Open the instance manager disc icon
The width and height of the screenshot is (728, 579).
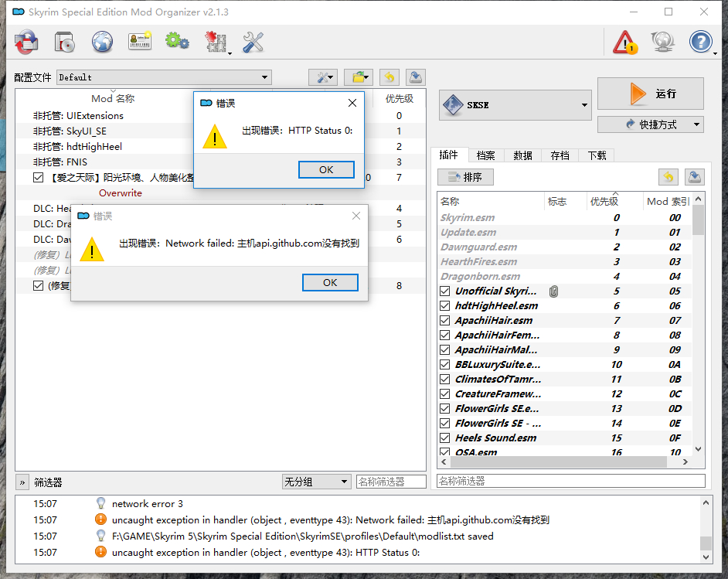click(x=65, y=42)
